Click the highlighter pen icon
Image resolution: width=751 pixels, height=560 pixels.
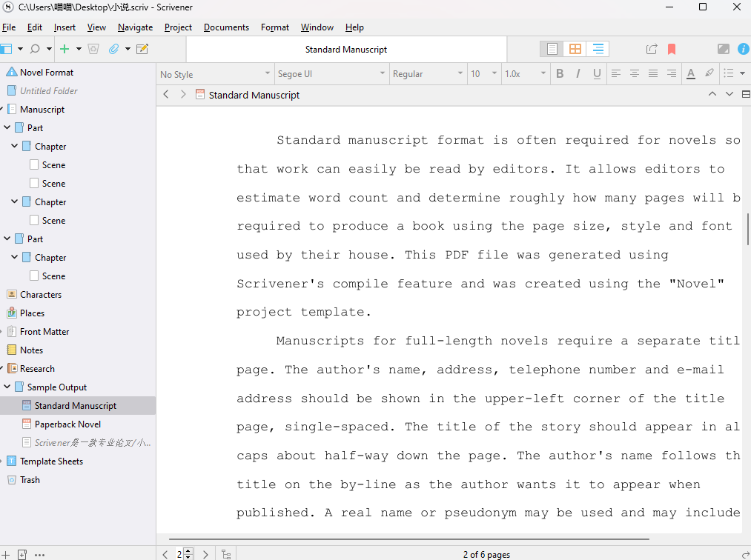point(709,73)
